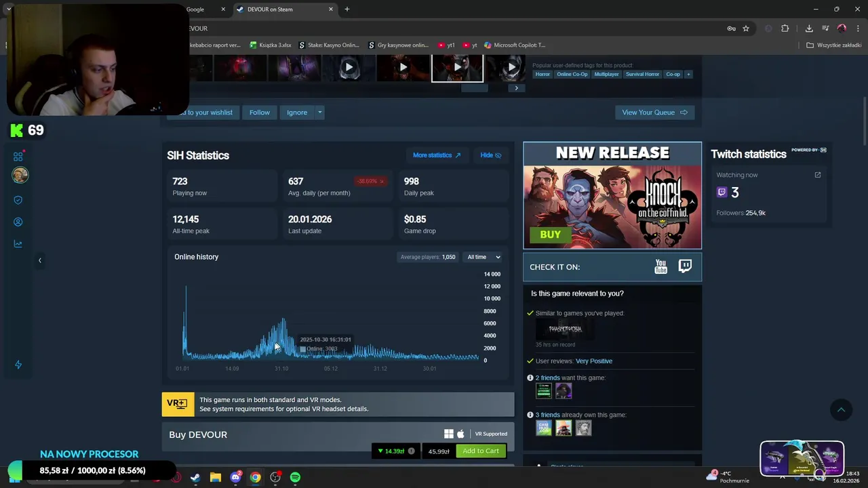Click the Ignore button

pos(297,113)
